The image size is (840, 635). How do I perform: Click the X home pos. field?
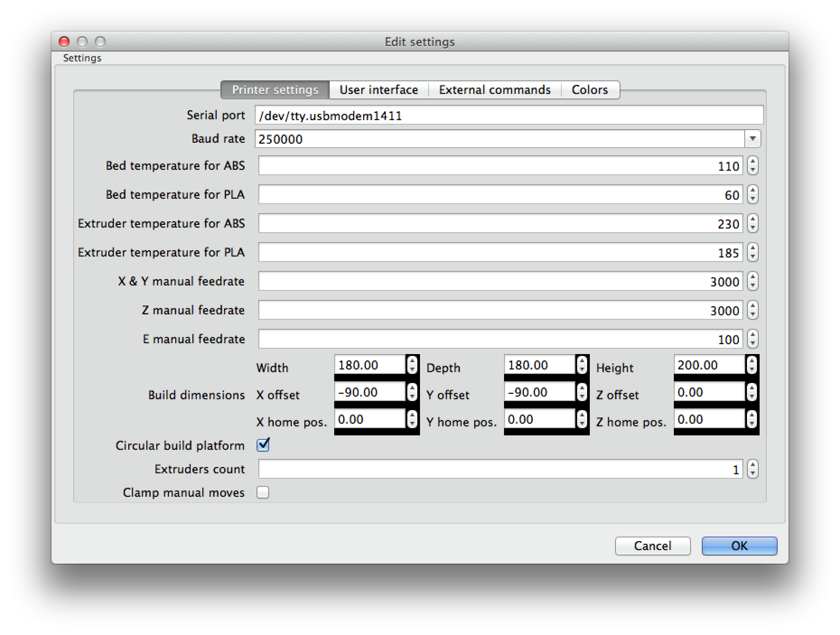coord(370,419)
